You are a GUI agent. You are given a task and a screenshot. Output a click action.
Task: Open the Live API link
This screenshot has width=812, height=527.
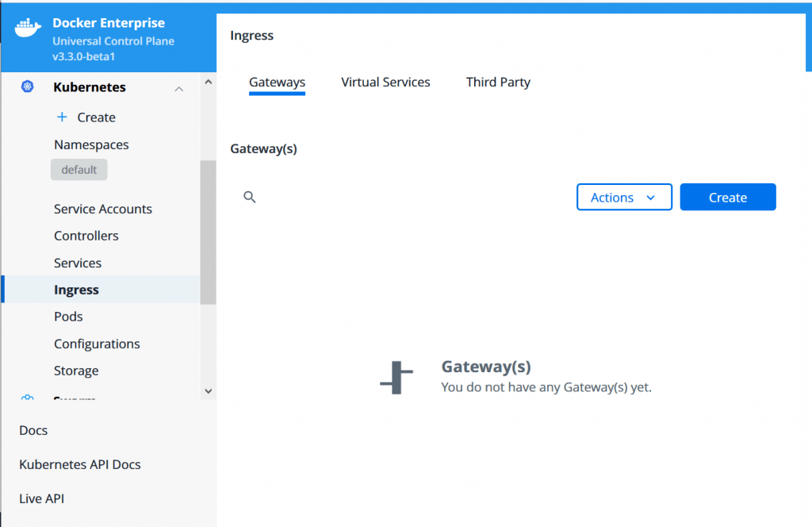[41, 498]
